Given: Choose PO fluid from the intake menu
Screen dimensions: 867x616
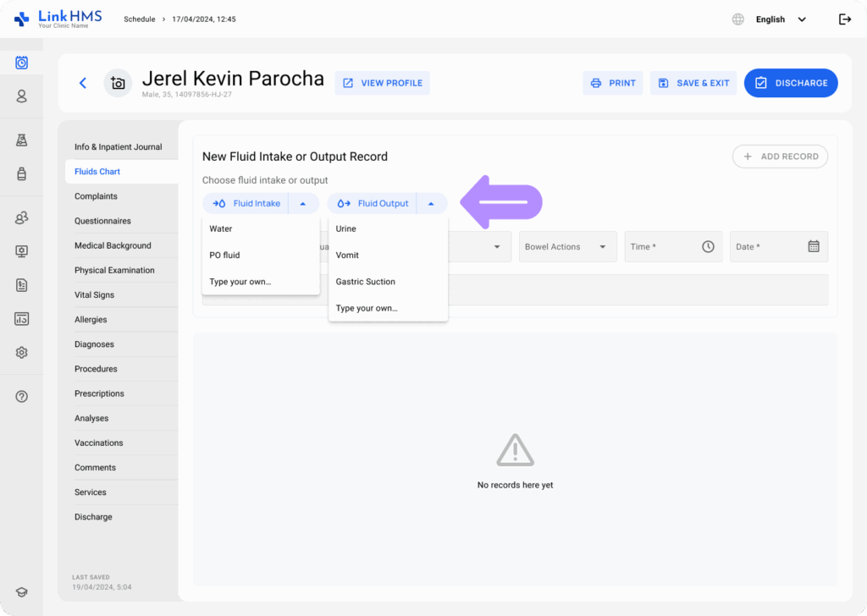Looking at the screenshot, I should [x=225, y=255].
